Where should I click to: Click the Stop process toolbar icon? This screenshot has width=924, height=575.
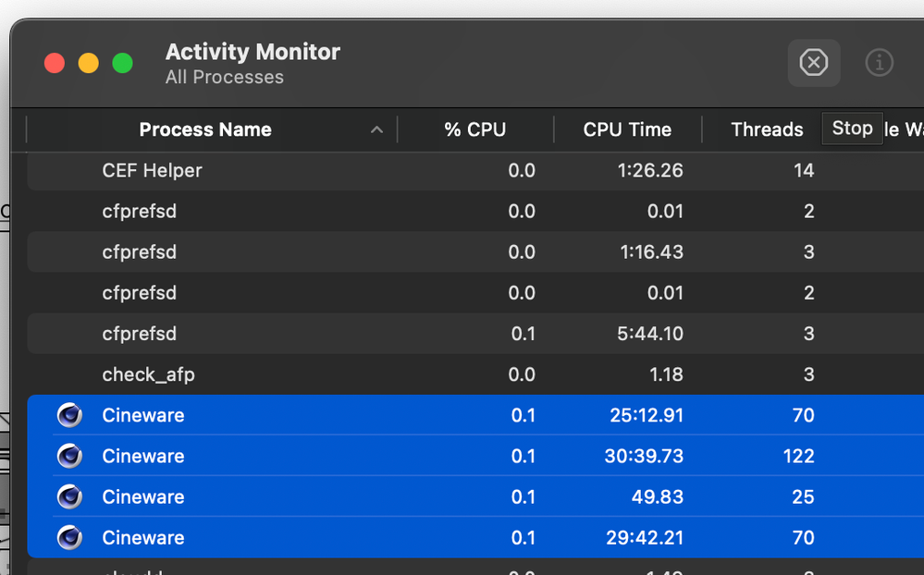[x=813, y=63]
